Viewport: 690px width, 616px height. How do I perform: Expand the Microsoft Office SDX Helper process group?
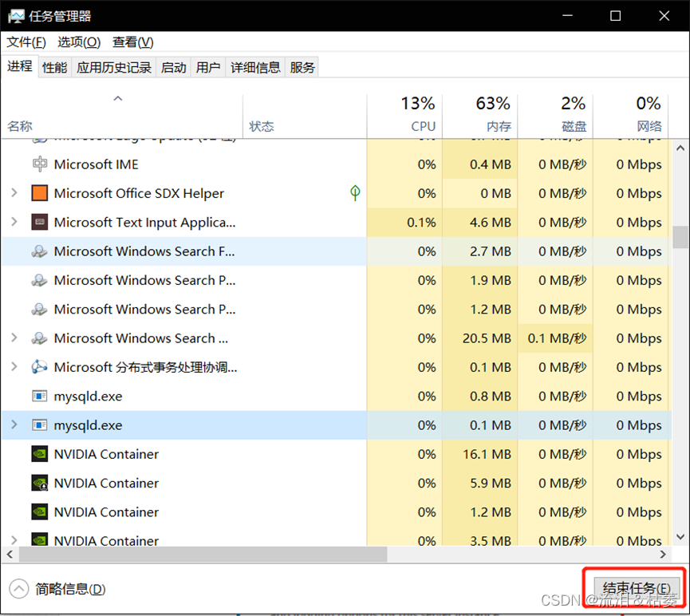click(x=14, y=193)
